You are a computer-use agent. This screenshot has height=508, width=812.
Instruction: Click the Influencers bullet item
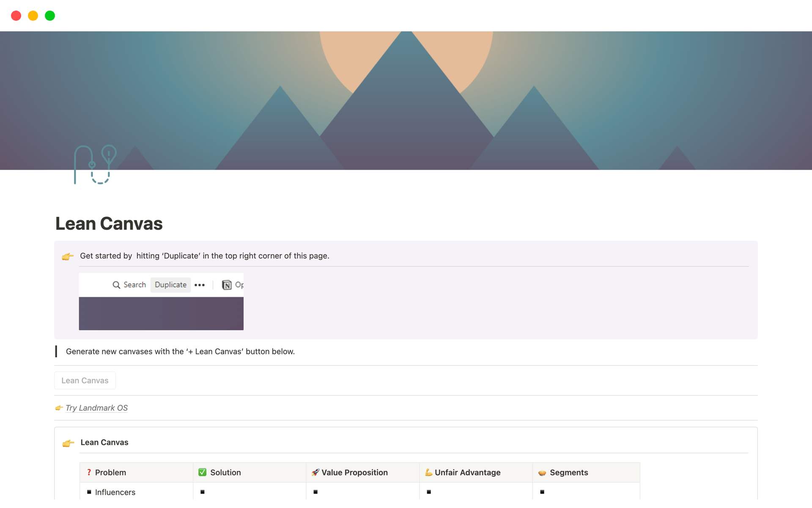(x=115, y=492)
